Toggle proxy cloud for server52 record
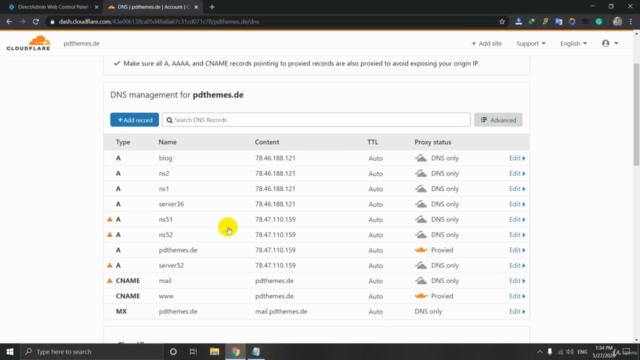This screenshot has height=360, width=640. point(421,265)
